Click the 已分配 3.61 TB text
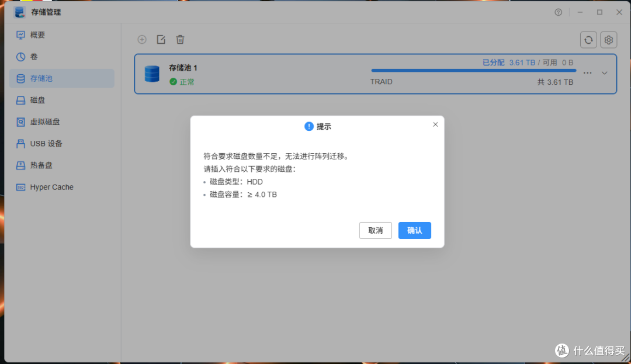The height and width of the screenshot is (364, 631). pos(509,63)
